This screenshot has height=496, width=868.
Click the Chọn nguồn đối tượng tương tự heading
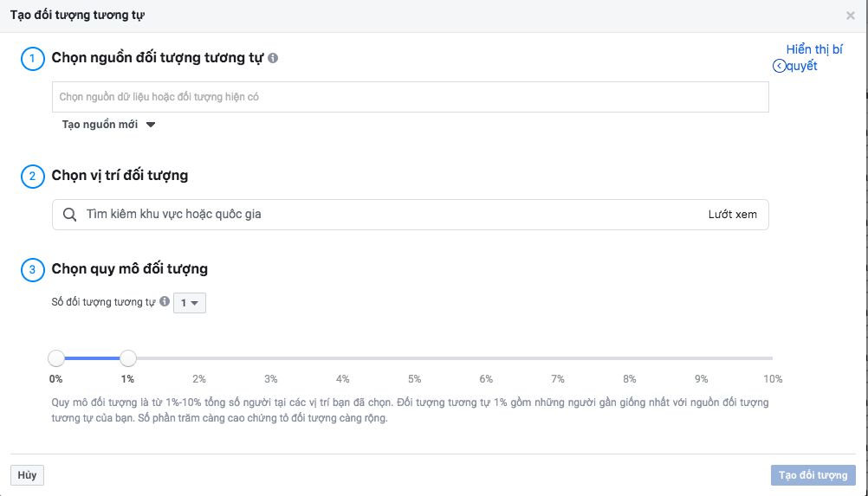[157, 57]
